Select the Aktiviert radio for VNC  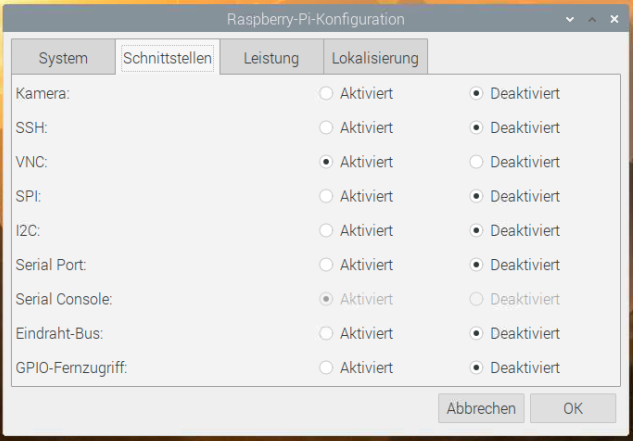[326, 162]
